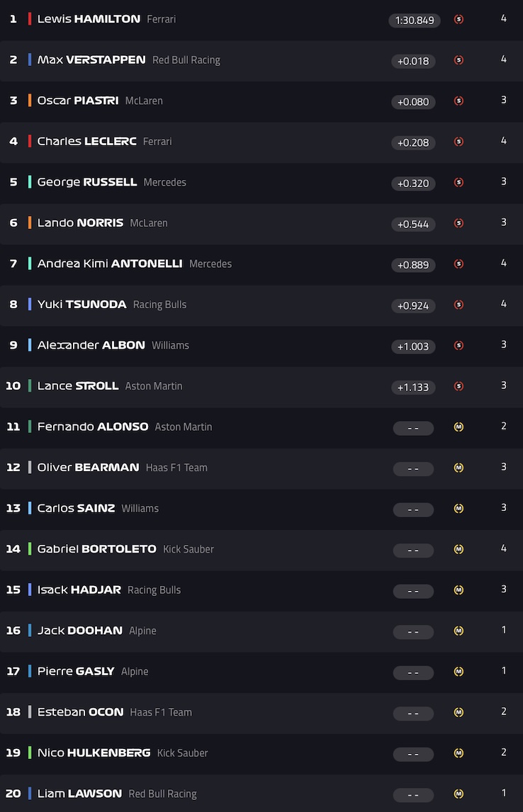Click Nico Hulkenberg's lap count
Image resolution: width=523 pixels, height=812 pixels.
pos(504,752)
